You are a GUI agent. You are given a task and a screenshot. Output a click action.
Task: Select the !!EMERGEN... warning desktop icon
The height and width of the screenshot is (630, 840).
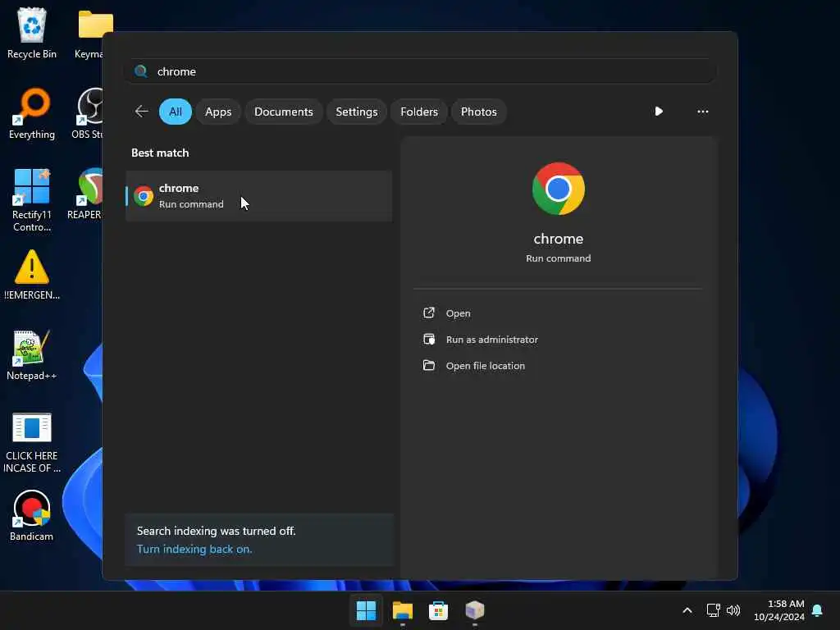[32, 275]
